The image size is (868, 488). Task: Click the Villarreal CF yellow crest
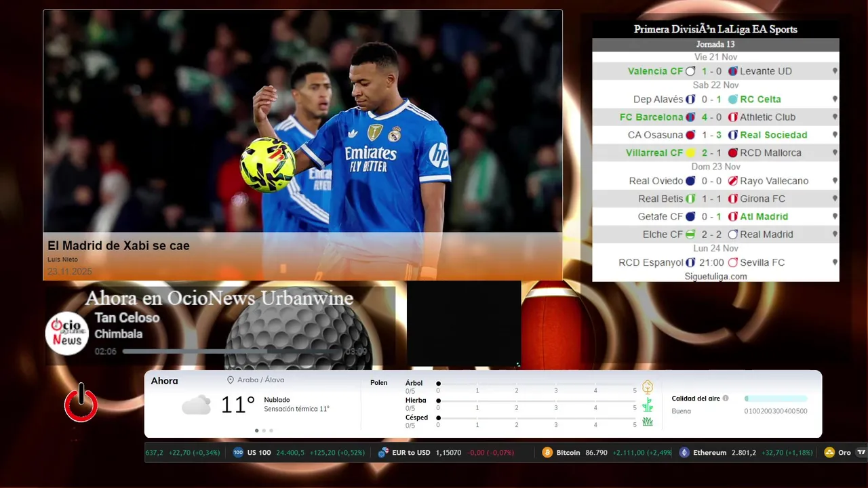click(x=690, y=153)
